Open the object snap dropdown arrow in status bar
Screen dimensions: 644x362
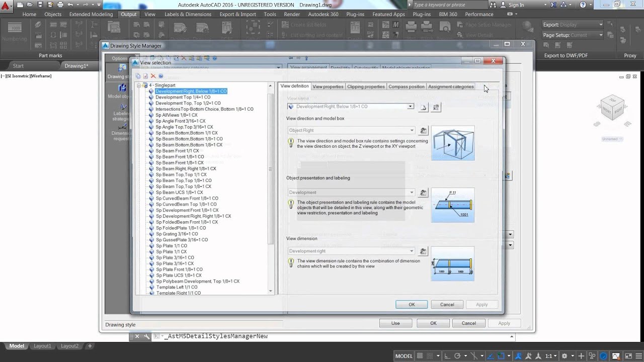pyautogui.click(x=508, y=356)
